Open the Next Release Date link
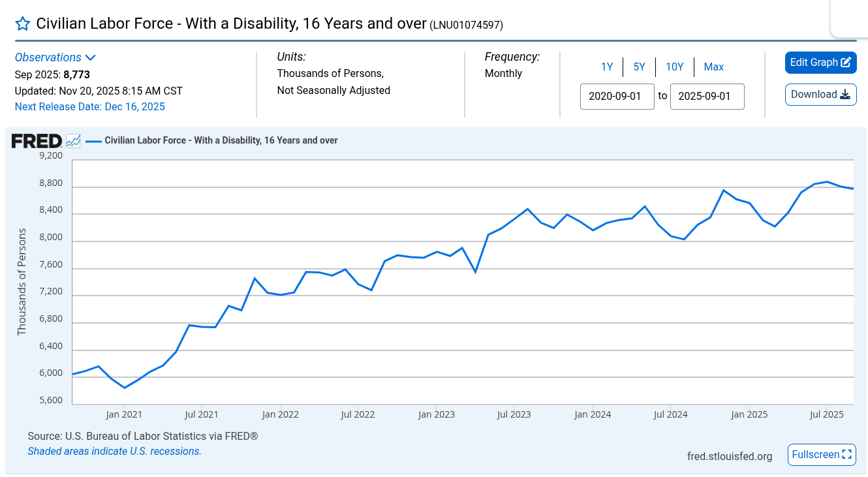Viewport: 868px width, 477px height. [89, 106]
